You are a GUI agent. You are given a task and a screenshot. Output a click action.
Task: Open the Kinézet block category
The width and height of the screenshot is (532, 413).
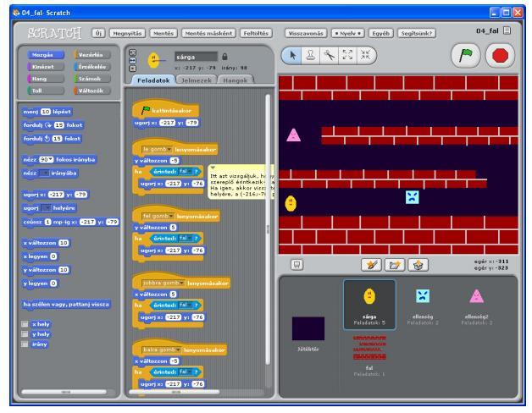46,67
